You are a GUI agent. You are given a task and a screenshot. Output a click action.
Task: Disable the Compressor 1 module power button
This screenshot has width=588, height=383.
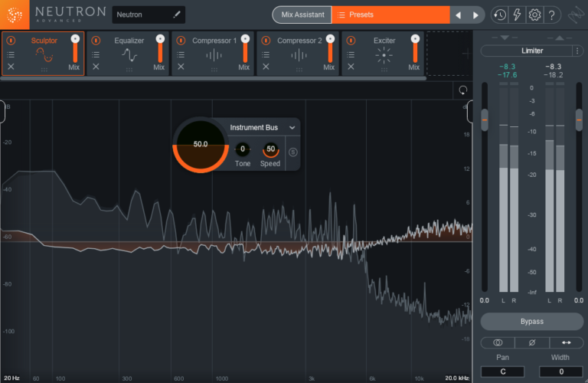pos(181,40)
